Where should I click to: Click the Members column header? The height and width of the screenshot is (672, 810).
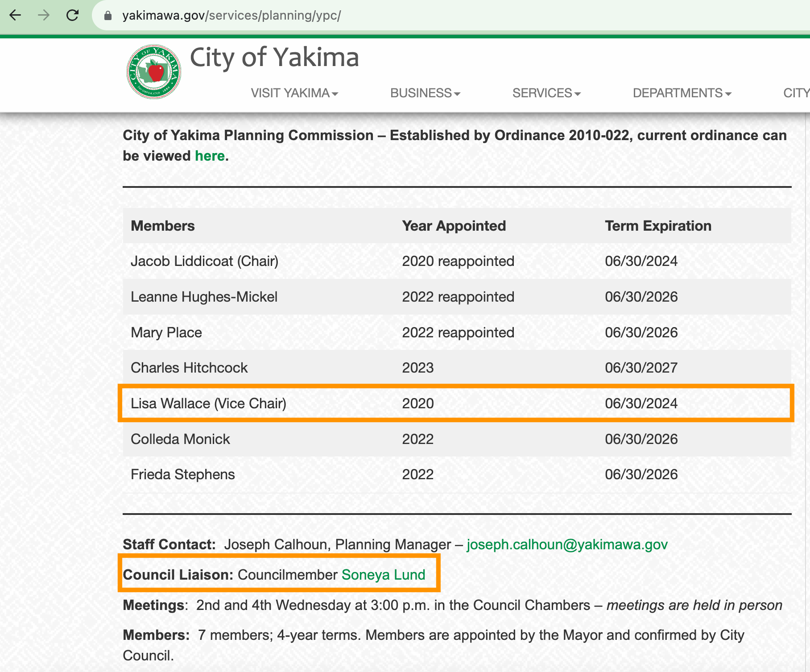coord(163,226)
